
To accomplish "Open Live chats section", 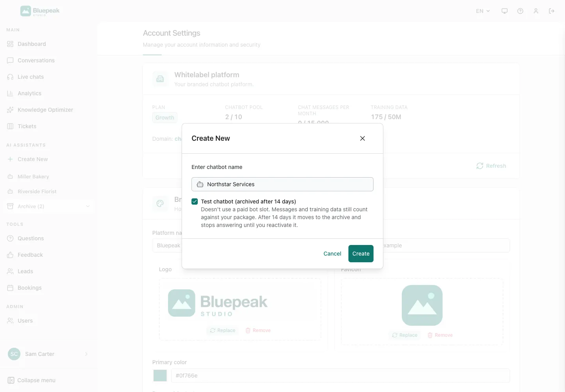I will [49, 77].
